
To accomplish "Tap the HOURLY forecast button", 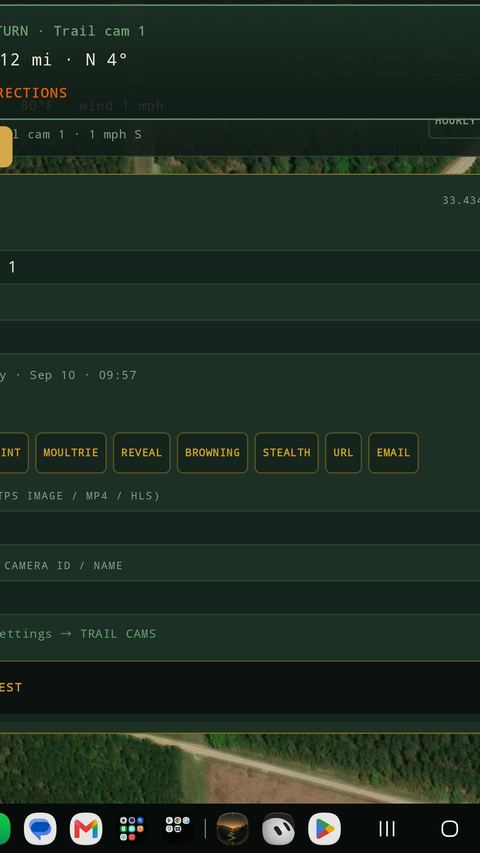I will 455,122.
